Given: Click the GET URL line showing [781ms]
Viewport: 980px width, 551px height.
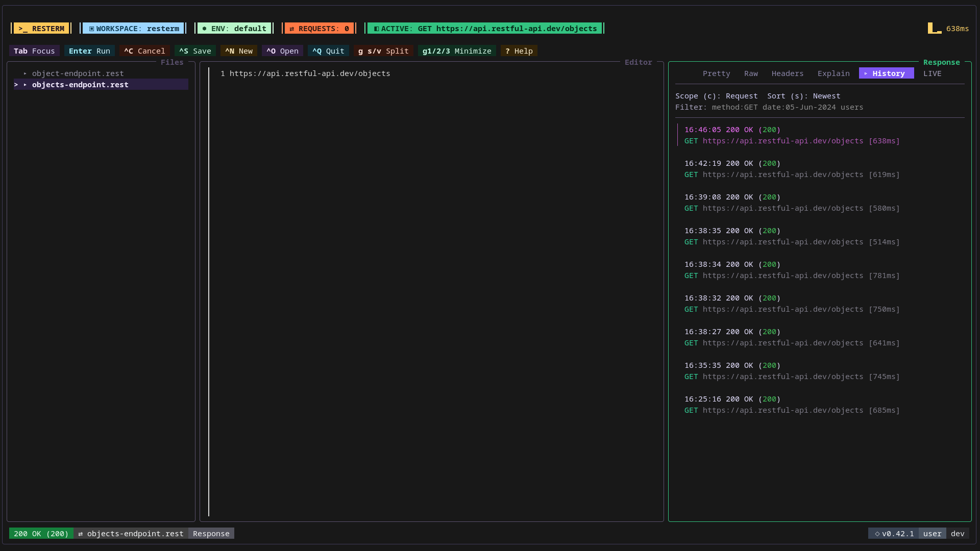Looking at the screenshot, I should point(792,275).
